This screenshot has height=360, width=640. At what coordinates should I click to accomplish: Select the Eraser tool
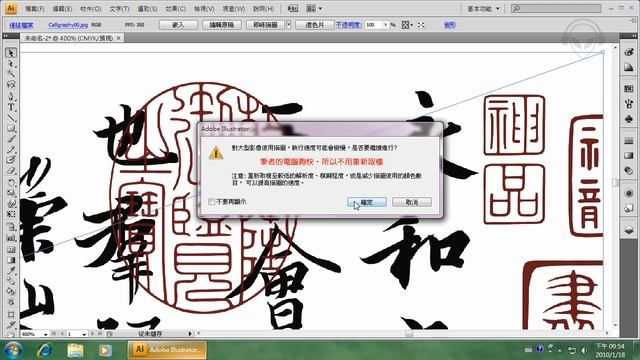coord(11,170)
